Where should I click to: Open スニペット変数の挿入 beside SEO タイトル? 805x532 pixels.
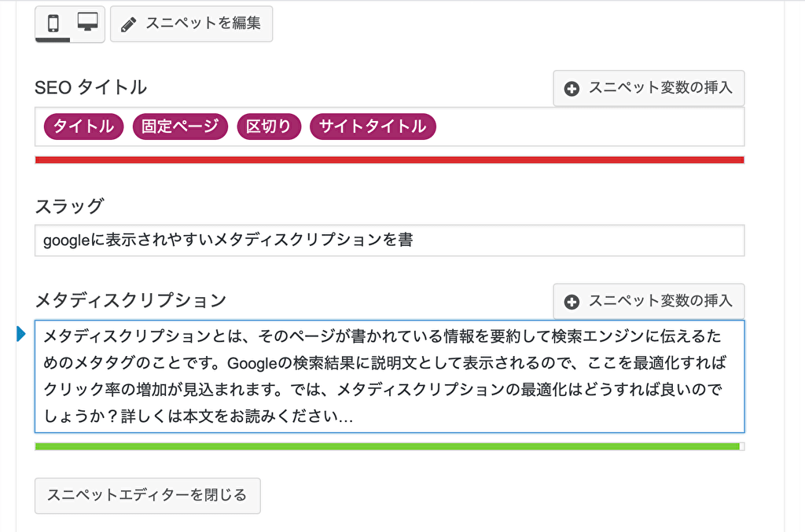pyautogui.click(x=649, y=88)
